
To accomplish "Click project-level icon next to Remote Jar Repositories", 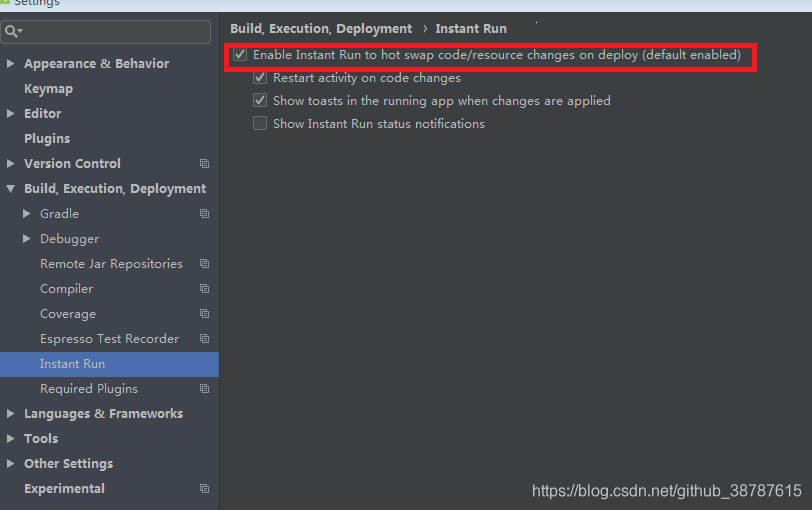I will tap(205, 264).
